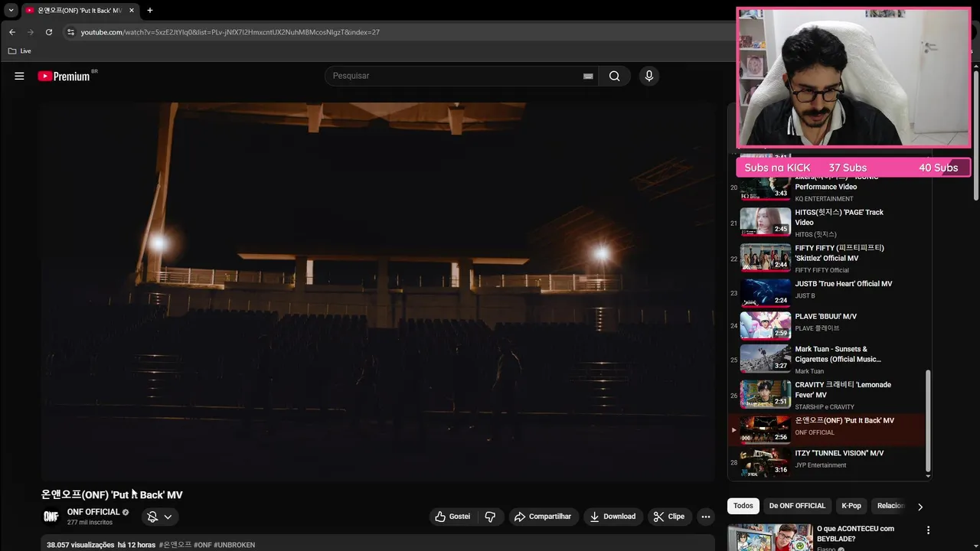980x551 pixels.
Task: Click 'KQ ENTERTAINMENT' channel text in playlist
Action: tap(824, 199)
